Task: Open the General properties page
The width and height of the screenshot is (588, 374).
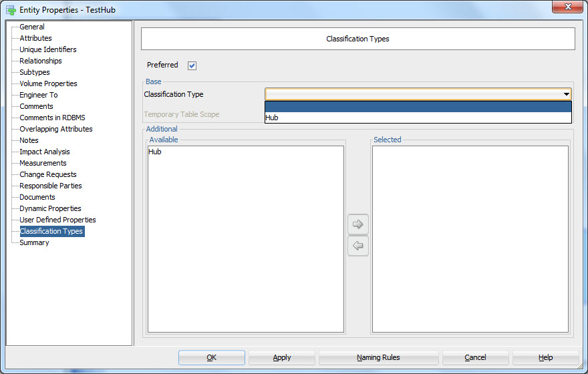Action: point(32,27)
